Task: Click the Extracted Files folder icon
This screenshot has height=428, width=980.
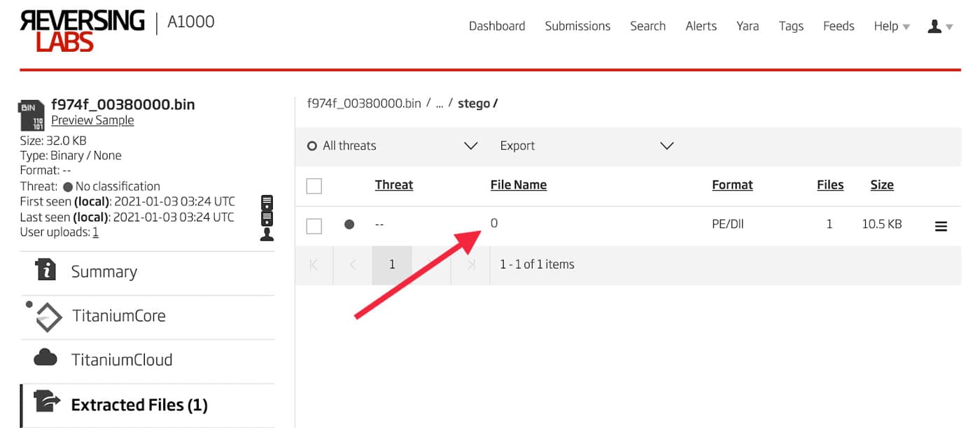Action: coord(48,400)
